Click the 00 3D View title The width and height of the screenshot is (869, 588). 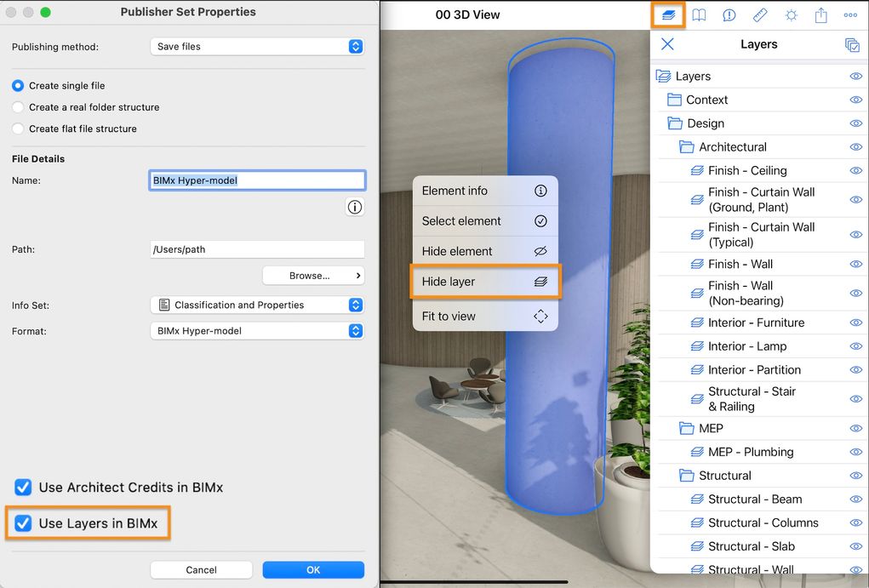467,15
